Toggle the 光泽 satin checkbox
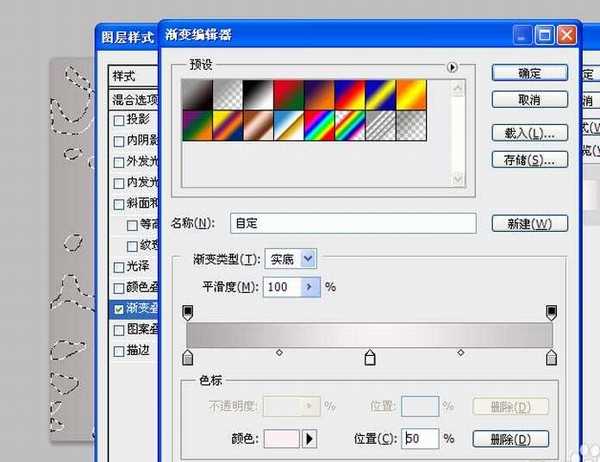600x462 pixels. pos(120,267)
